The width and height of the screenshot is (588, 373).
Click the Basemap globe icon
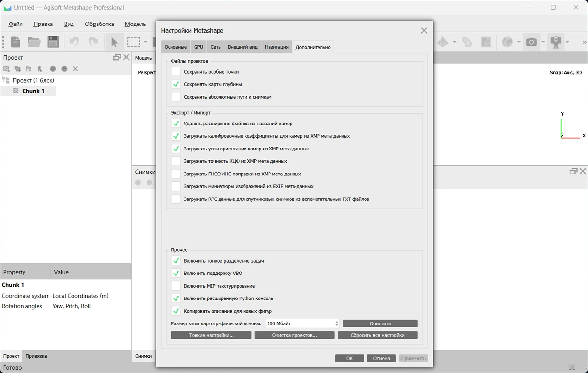pos(507,42)
